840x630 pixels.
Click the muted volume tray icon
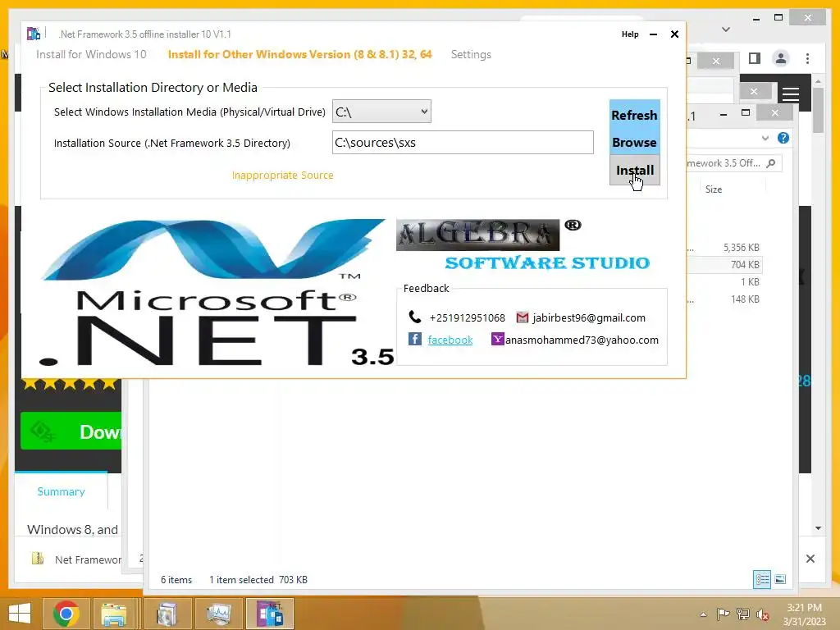[x=763, y=614]
